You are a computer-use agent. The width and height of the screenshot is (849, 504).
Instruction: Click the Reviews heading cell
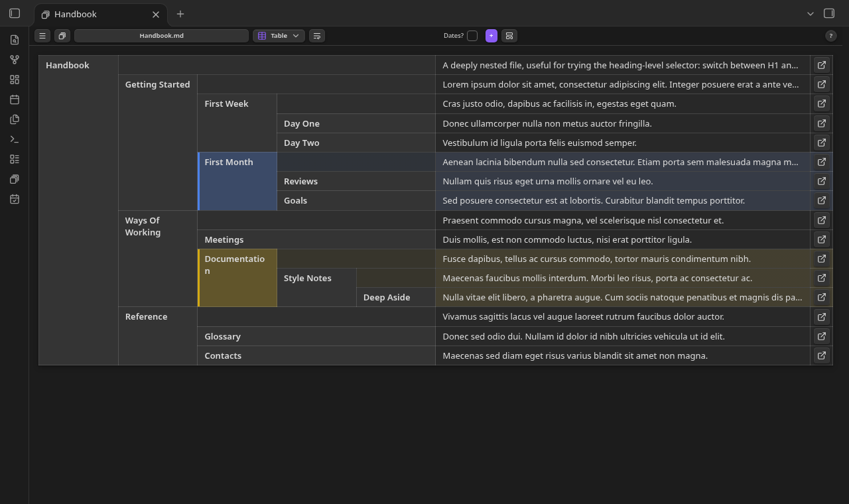(x=356, y=181)
